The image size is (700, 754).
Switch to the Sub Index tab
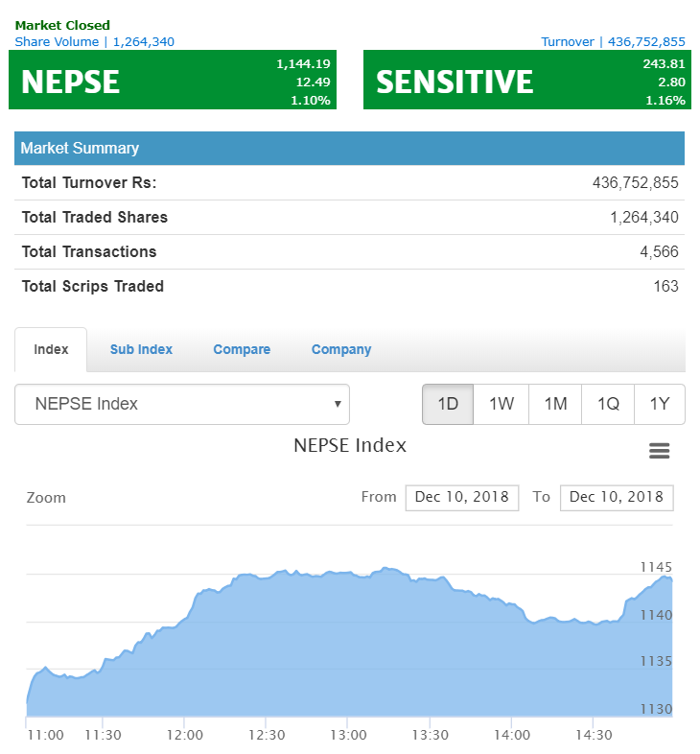point(141,349)
